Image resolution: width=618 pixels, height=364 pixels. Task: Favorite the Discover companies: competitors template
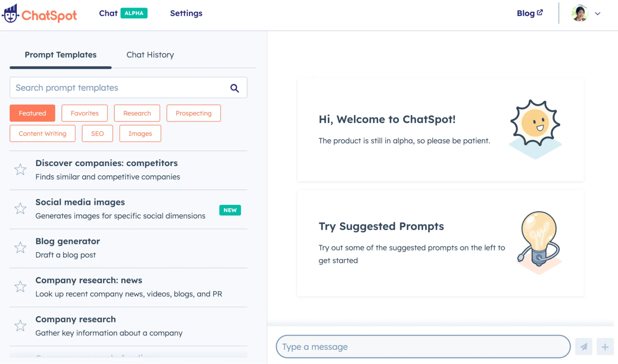[x=20, y=169]
